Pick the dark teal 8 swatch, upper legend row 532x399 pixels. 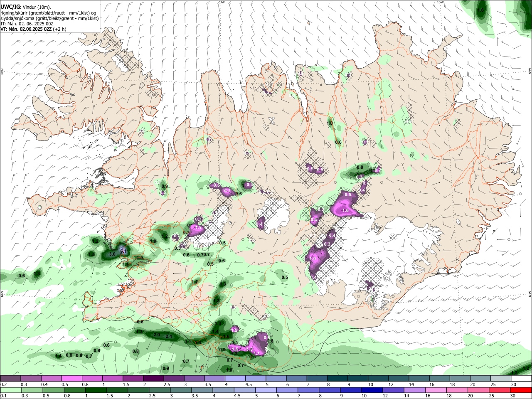pyautogui.click(x=337, y=379)
